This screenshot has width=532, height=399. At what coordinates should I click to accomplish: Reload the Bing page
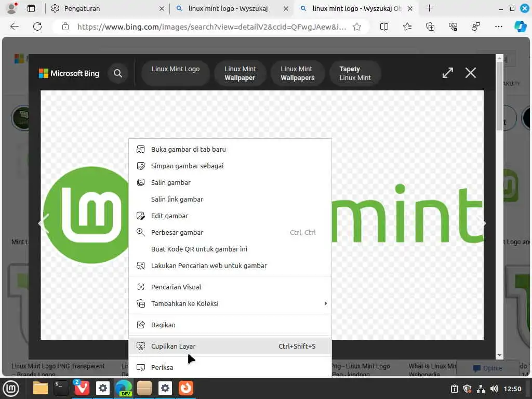[37, 26]
